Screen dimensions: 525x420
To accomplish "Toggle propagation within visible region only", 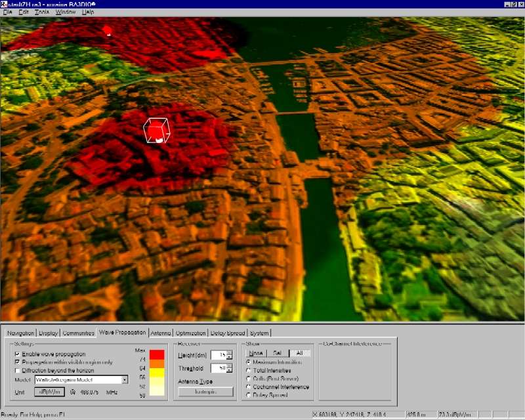I will coord(17,362).
